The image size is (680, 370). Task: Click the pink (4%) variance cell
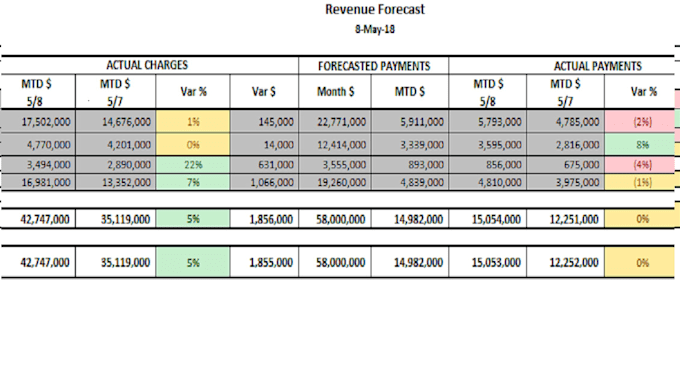click(640, 165)
